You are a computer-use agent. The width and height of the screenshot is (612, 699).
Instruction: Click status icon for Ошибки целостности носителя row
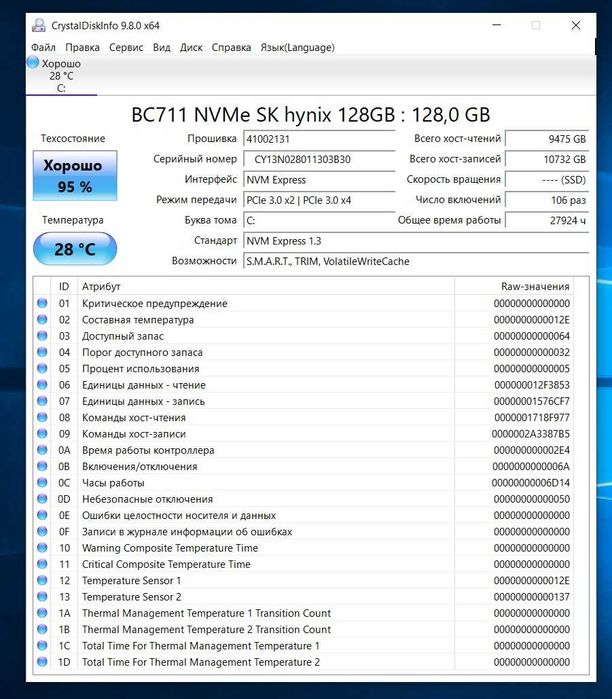[42, 515]
